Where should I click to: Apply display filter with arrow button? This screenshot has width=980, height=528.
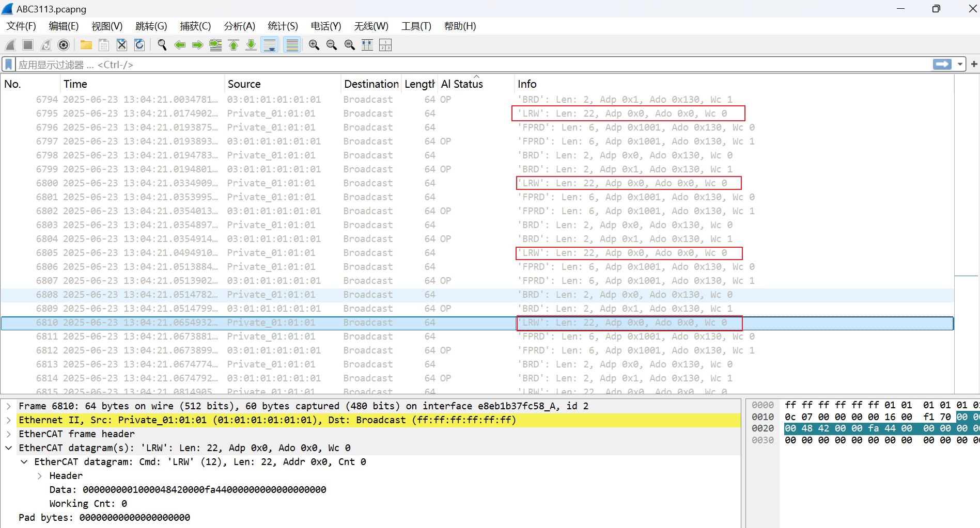(x=942, y=65)
